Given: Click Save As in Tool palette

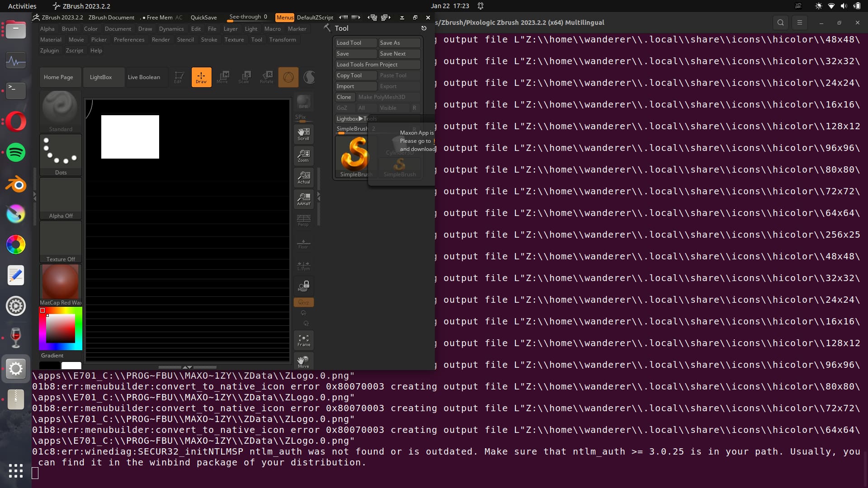Looking at the screenshot, I should coord(399,43).
